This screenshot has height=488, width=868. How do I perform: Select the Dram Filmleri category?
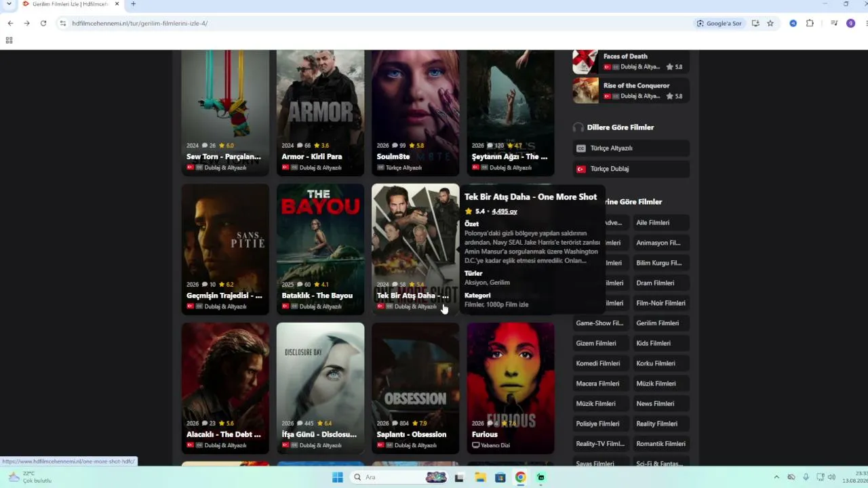660,283
